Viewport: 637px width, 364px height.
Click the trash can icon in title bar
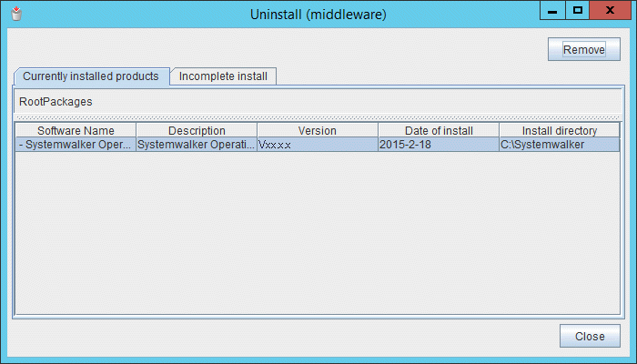pyautogui.click(x=14, y=14)
